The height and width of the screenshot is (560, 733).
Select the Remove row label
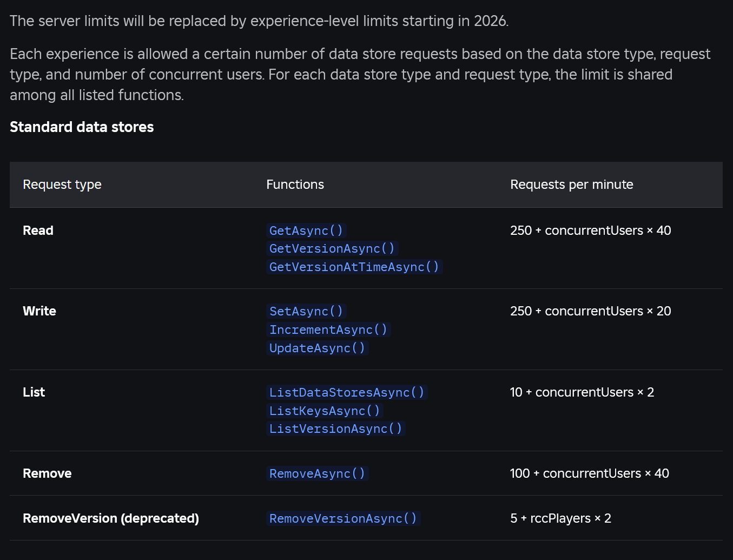pos(47,473)
